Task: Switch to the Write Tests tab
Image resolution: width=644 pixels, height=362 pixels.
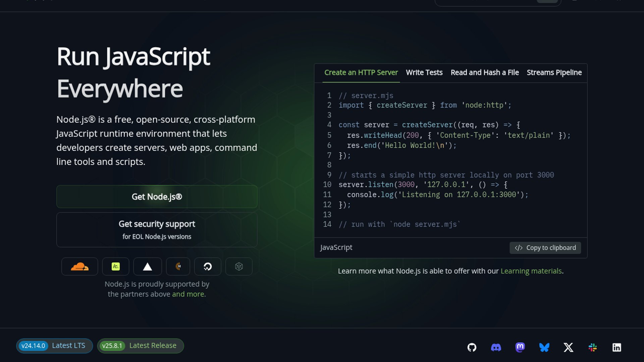Action: coord(424,73)
